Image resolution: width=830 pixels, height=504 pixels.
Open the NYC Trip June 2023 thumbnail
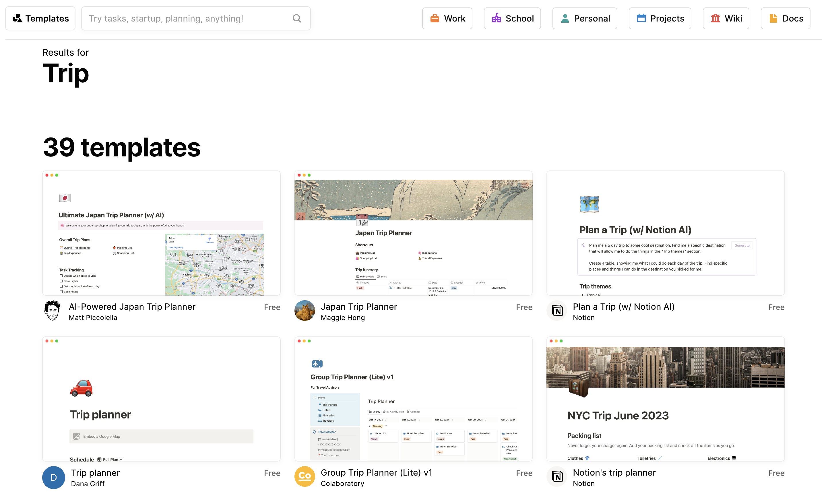click(665, 399)
